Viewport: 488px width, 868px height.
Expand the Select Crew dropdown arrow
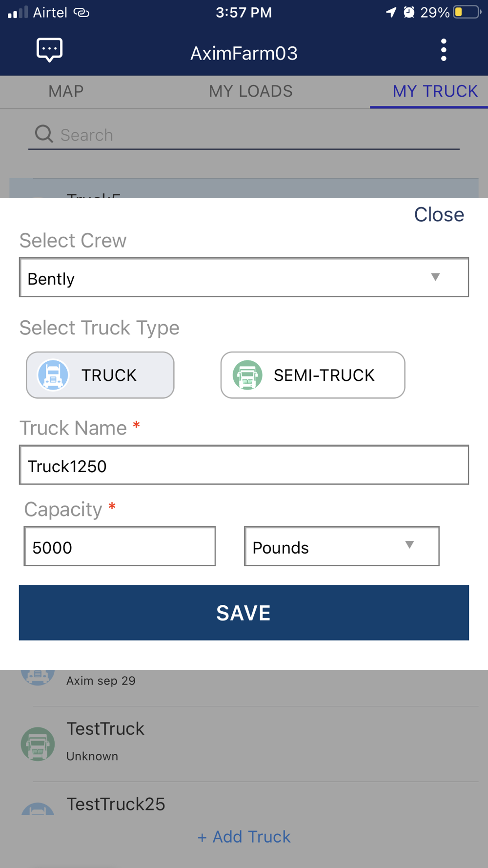point(435,277)
